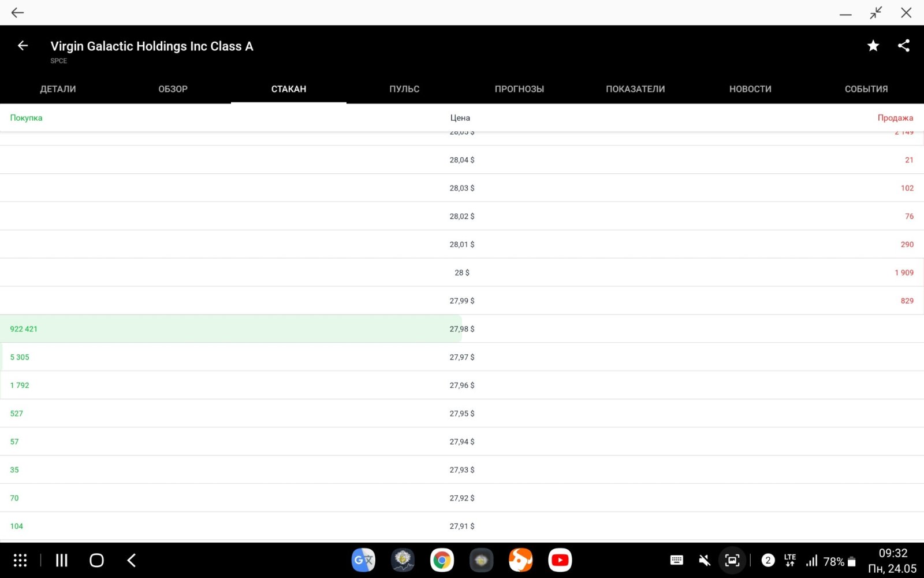Choose the 27,96 $ price row
This screenshot has height=578, width=924.
coord(462,385)
